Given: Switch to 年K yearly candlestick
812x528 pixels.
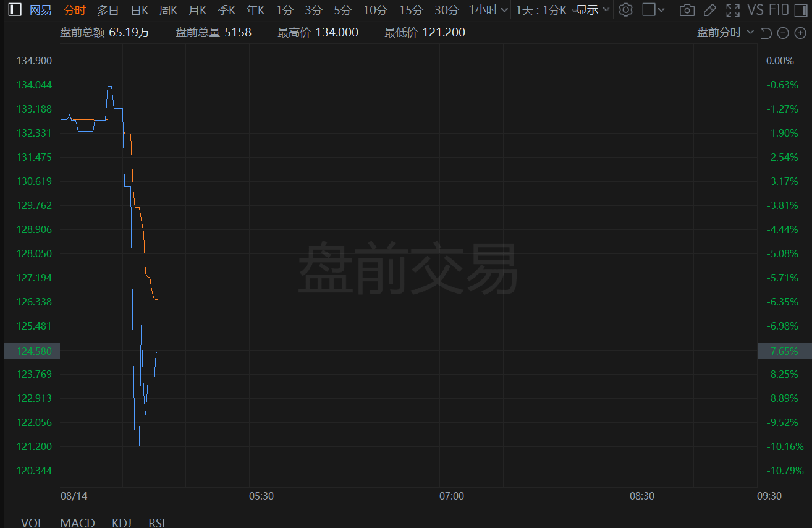Looking at the screenshot, I should pos(255,10).
